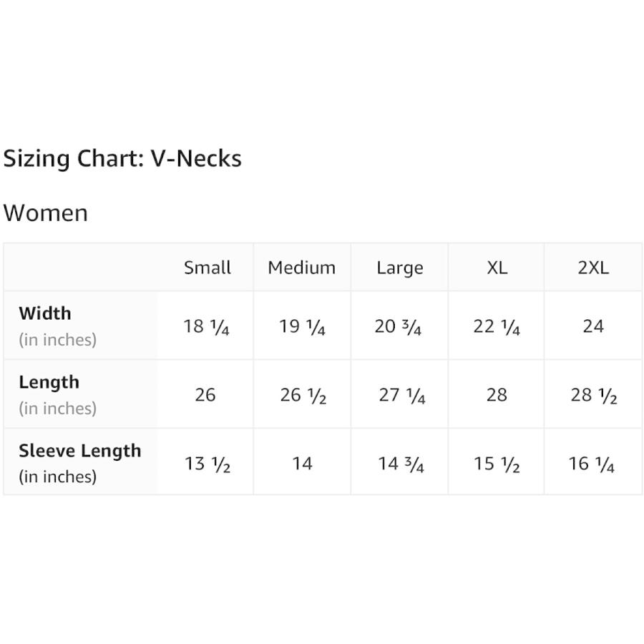644x644 pixels.
Task: Click the Large width value 20 ¾
Action: (x=398, y=327)
